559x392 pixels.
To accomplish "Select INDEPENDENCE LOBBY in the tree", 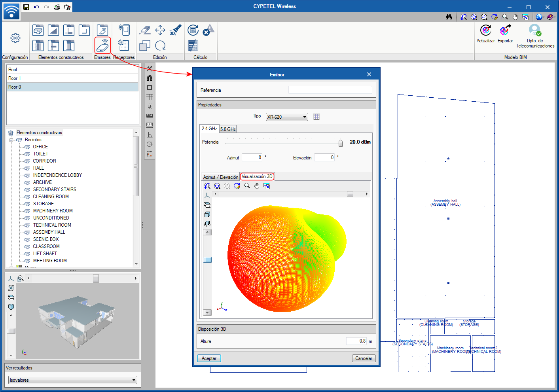I will click(x=57, y=175).
